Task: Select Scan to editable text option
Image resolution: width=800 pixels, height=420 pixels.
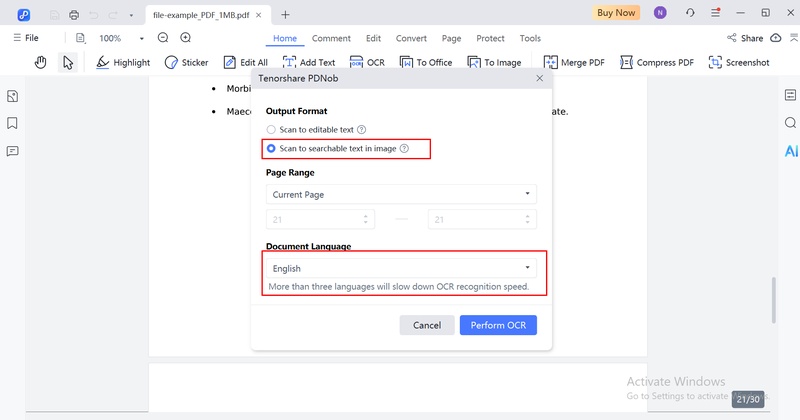Action: 310,130
